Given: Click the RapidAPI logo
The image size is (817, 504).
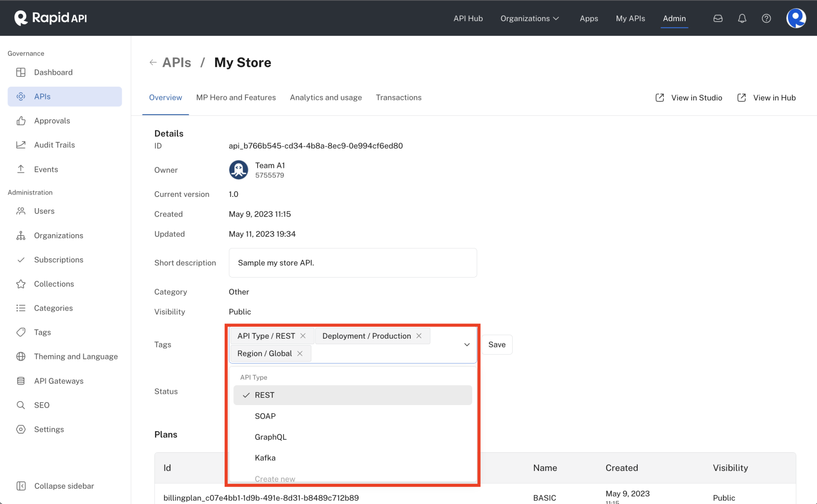Looking at the screenshot, I should [x=51, y=18].
